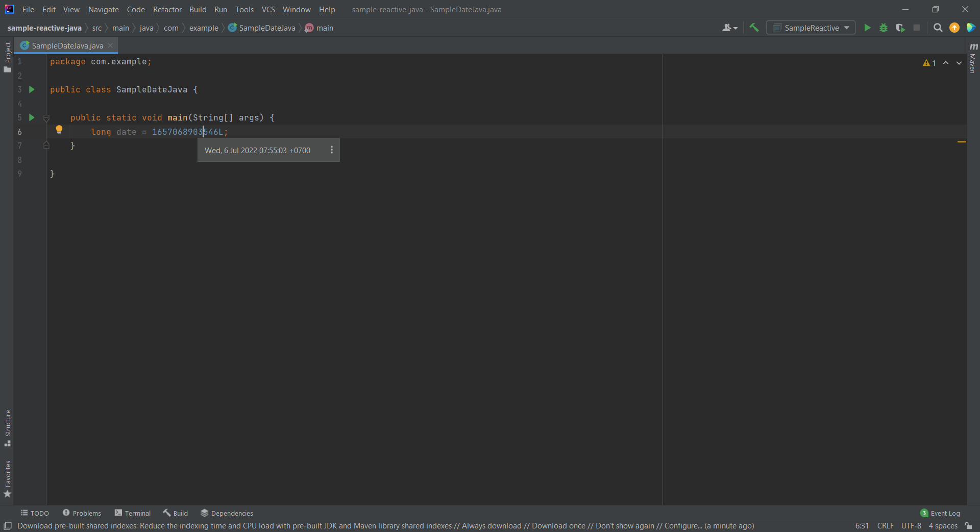
Task: Click the JetBrains Toolbox colorful icon
Action: 971,28
